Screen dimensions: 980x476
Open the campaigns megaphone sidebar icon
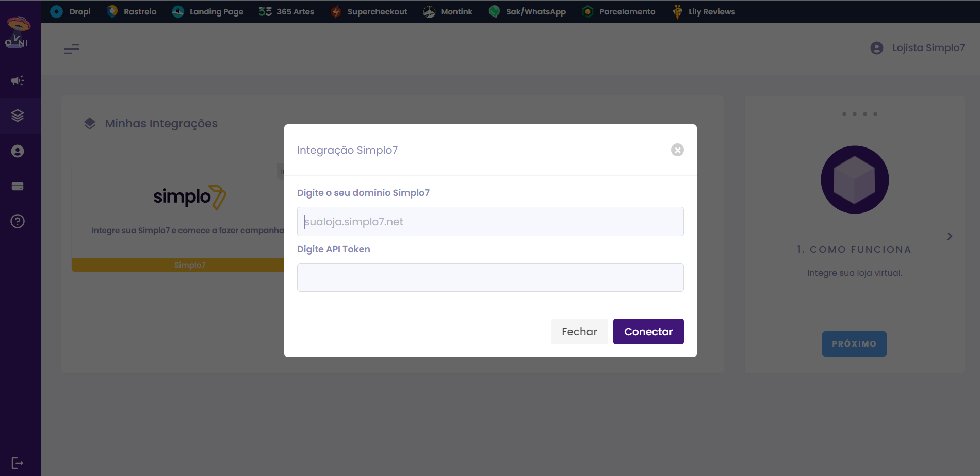coord(18,80)
